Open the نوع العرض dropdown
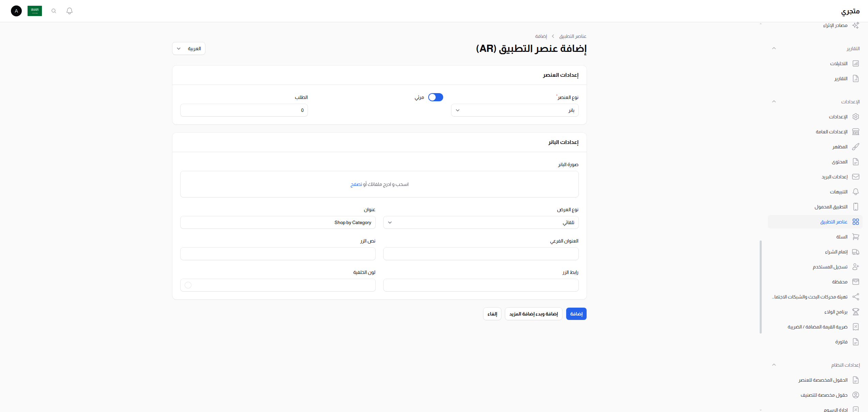Screen dimensions: 868x412 480,222
